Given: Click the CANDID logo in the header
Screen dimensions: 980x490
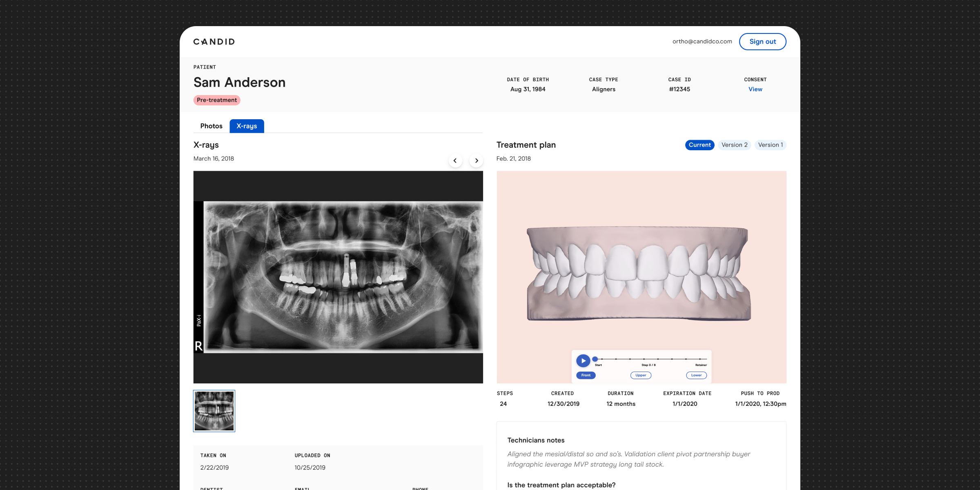Looking at the screenshot, I should (213, 41).
